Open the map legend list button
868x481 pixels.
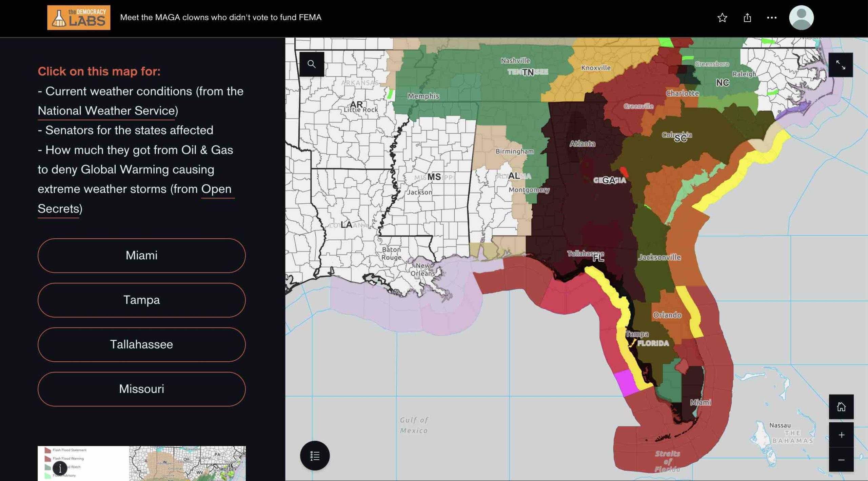tap(315, 456)
